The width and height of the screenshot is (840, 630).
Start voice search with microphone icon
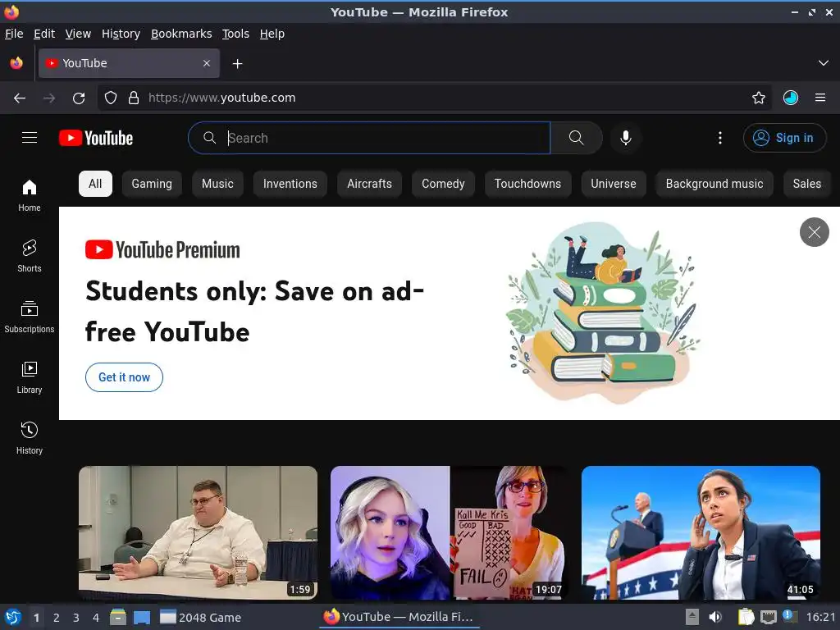625,138
